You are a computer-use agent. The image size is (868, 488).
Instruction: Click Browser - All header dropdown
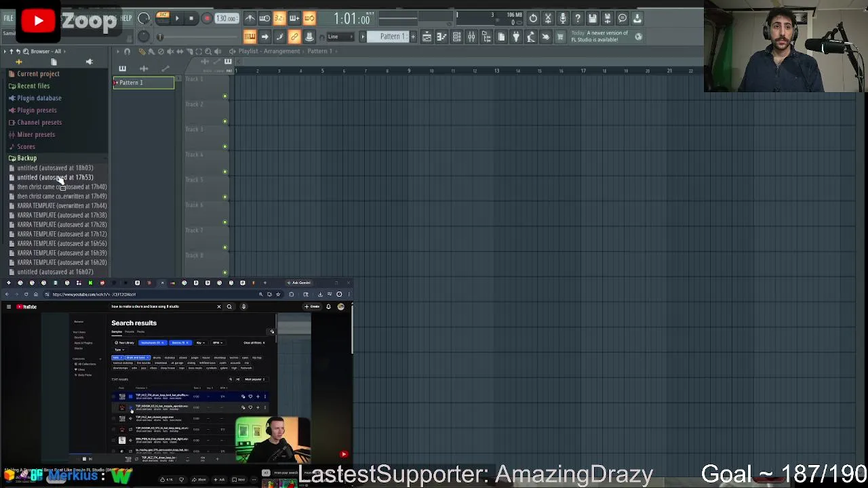pos(49,52)
